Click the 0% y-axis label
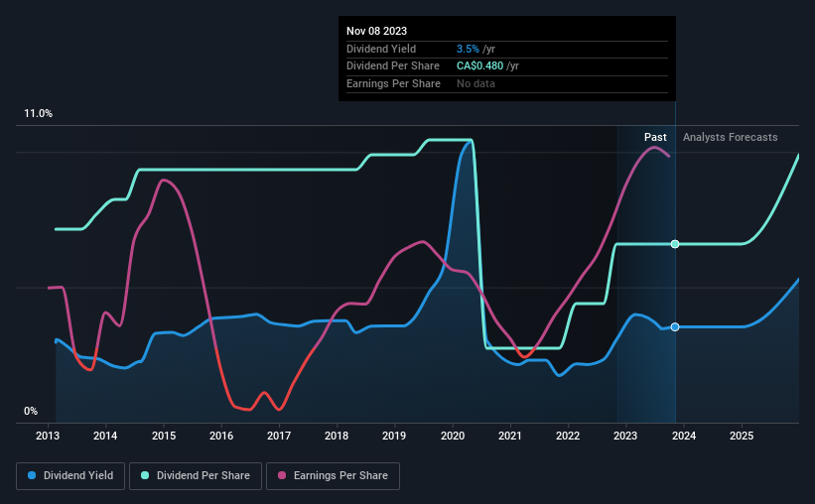 31,411
